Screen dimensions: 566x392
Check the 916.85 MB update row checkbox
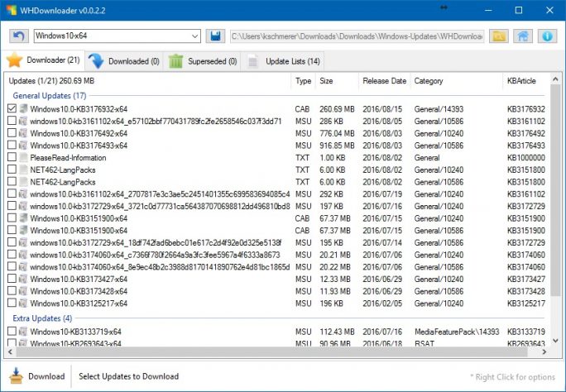point(12,145)
